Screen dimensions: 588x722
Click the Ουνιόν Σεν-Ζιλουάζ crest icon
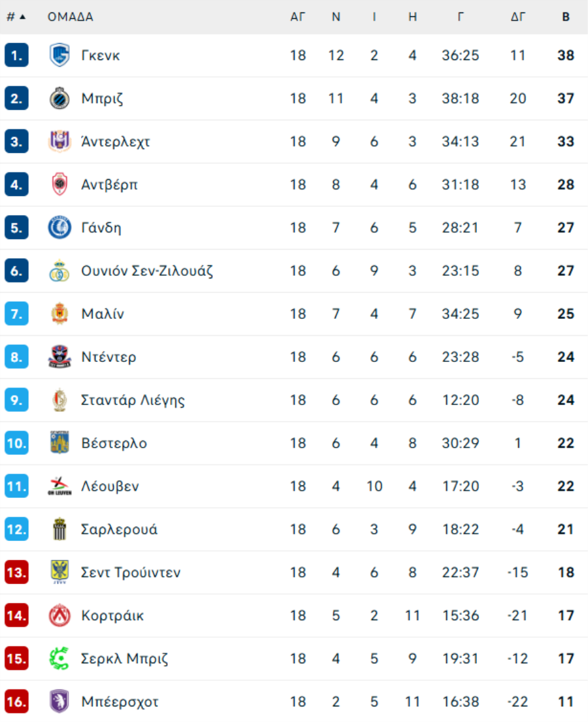[59, 271]
